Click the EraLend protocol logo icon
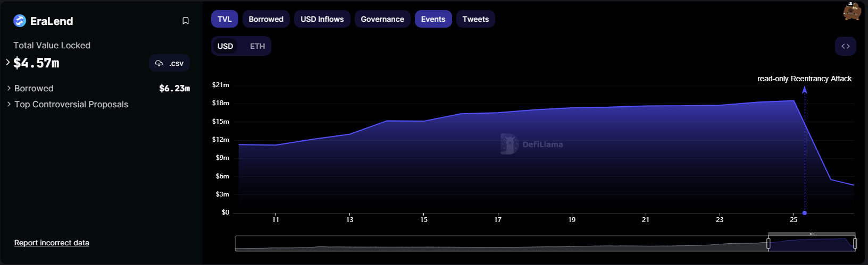Viewport: 868px width, 265px height. tap(20, 21)
